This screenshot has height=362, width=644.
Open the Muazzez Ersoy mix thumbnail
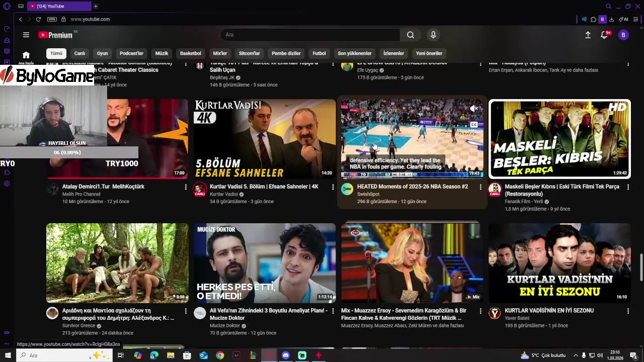tap(412, 263)
